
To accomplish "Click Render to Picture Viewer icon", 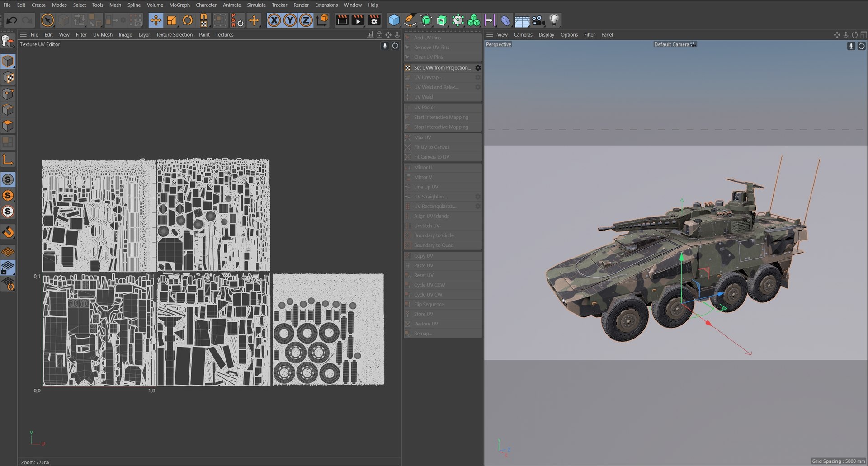I will pyautogui.click(x=358, y=20).
